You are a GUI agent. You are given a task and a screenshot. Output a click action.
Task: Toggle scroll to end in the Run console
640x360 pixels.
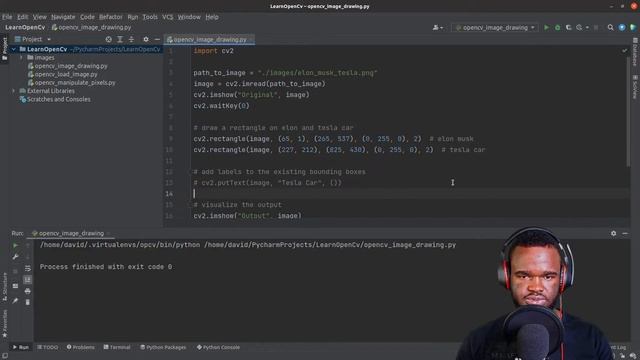[x=27, y=280]
